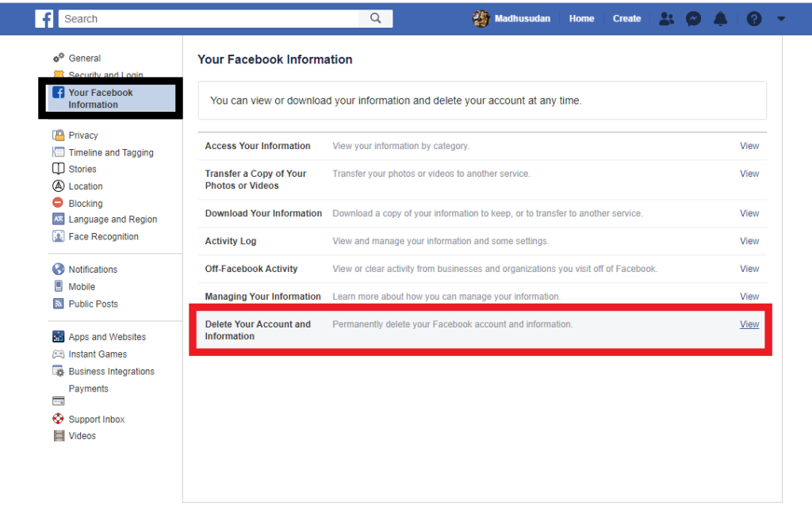The width and height of the screenshot is (812, 505).
Task: Open Timeline and Tagging settings label
Action: pos(111,152)
